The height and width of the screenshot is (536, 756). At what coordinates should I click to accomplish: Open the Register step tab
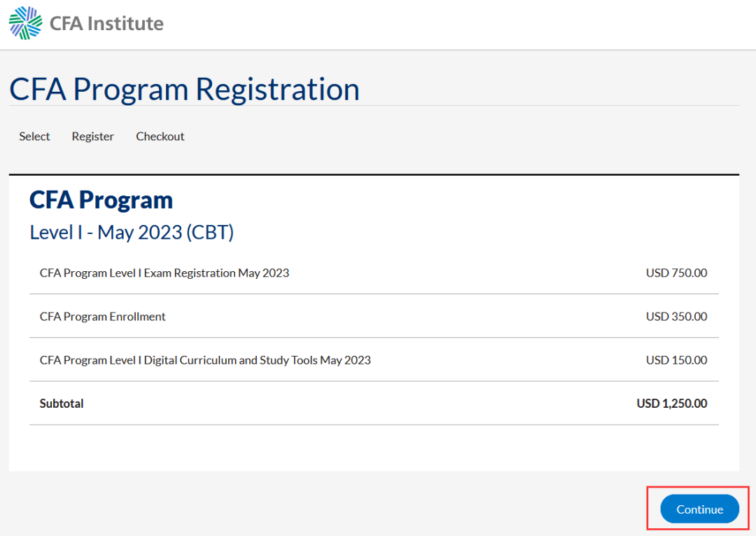pyautogui.click(x=92, y=137)
